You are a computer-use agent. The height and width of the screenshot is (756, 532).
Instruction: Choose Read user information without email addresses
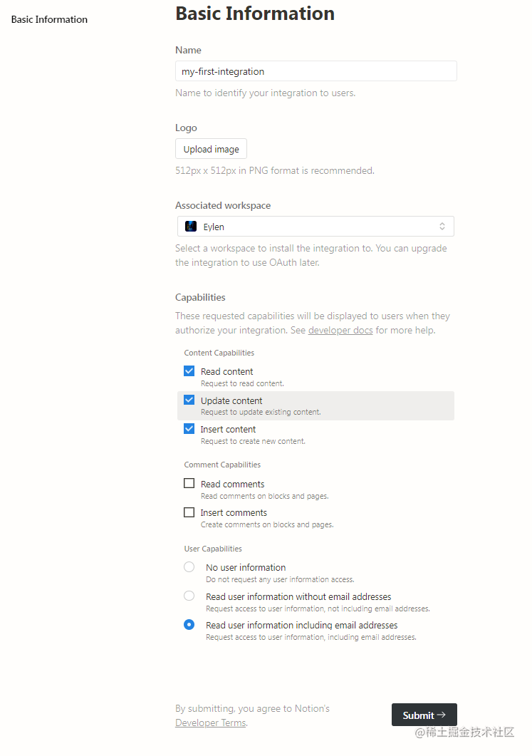point(189,596)
